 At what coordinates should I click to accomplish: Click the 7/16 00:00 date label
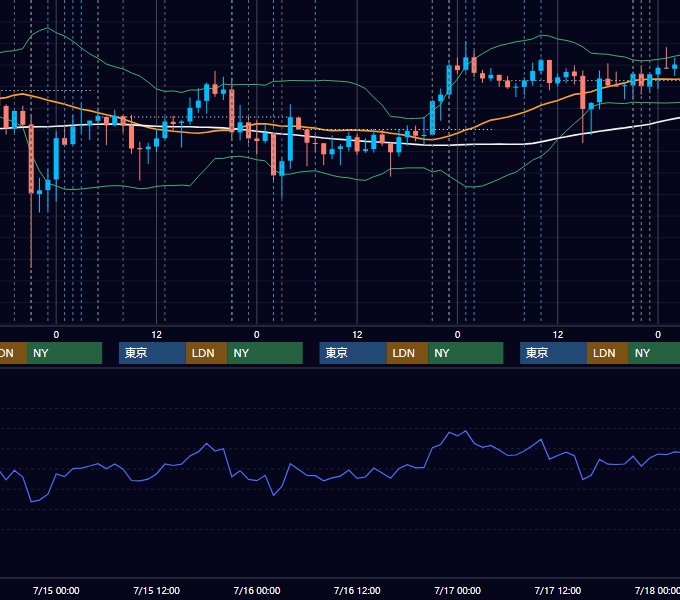pyautogui.click(x=257, y=590)
